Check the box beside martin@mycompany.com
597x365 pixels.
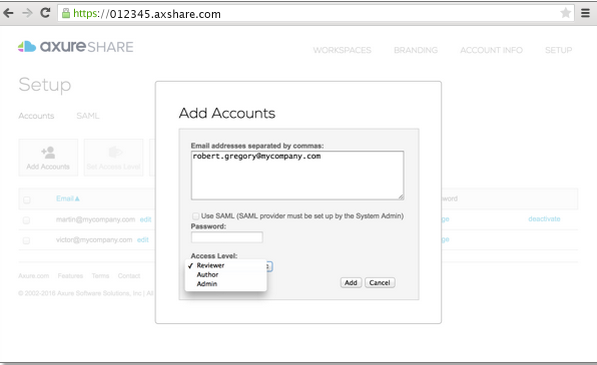pyautogui.click(x=26, y=220)
